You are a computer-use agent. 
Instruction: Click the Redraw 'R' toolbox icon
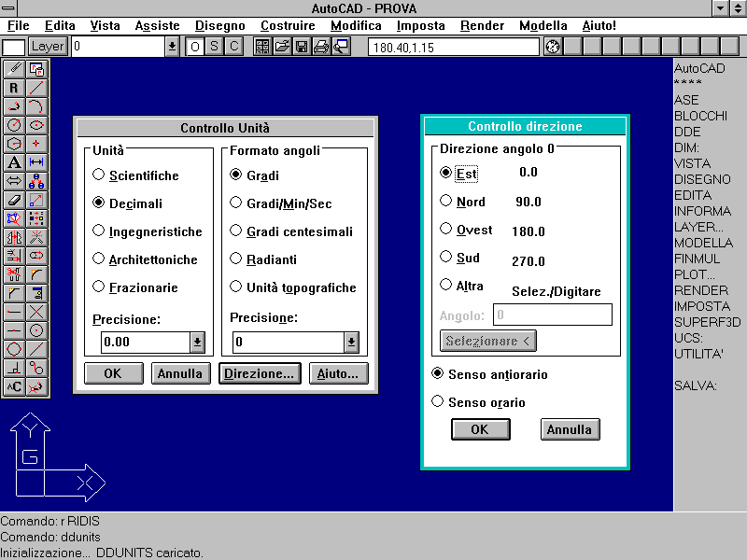[14, 88]
